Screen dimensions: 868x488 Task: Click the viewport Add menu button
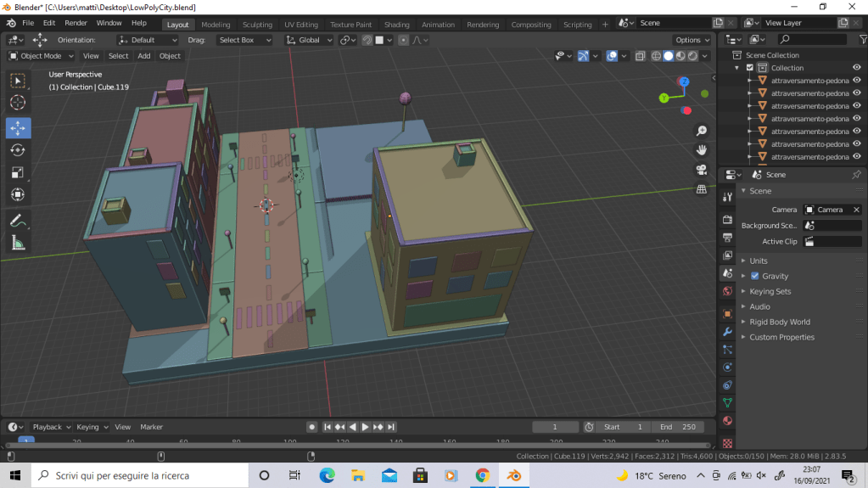pyautogui.click(x=144, y=56)
